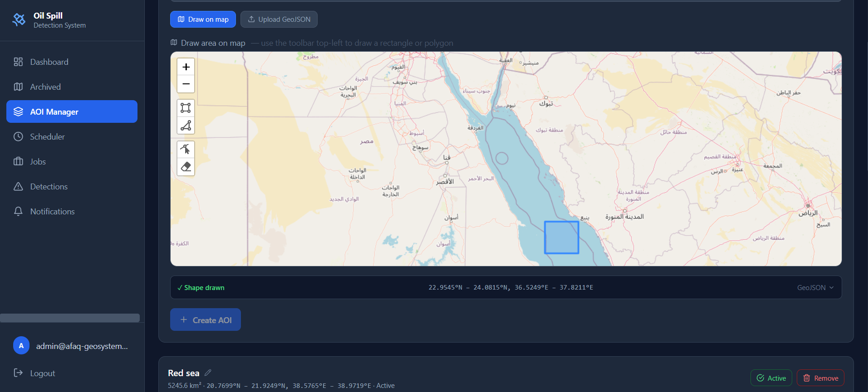Click the 'Draw area on map' label
868x392 pixels.
(x=213, y=43)
